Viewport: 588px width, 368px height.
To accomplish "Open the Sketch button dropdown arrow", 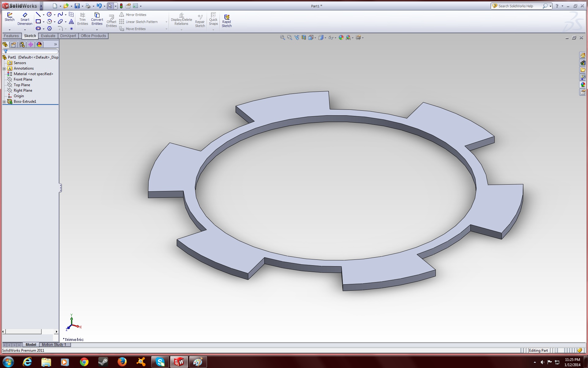I will pos(9,30).
